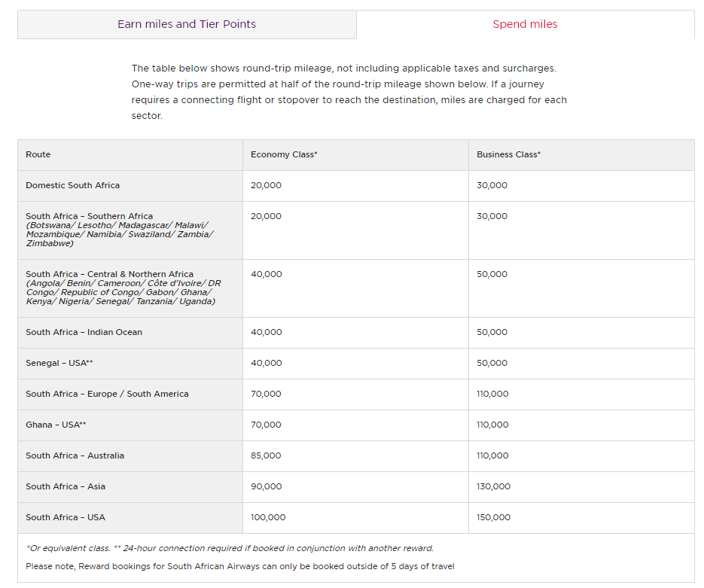Click the Route column header

point(38,154)
